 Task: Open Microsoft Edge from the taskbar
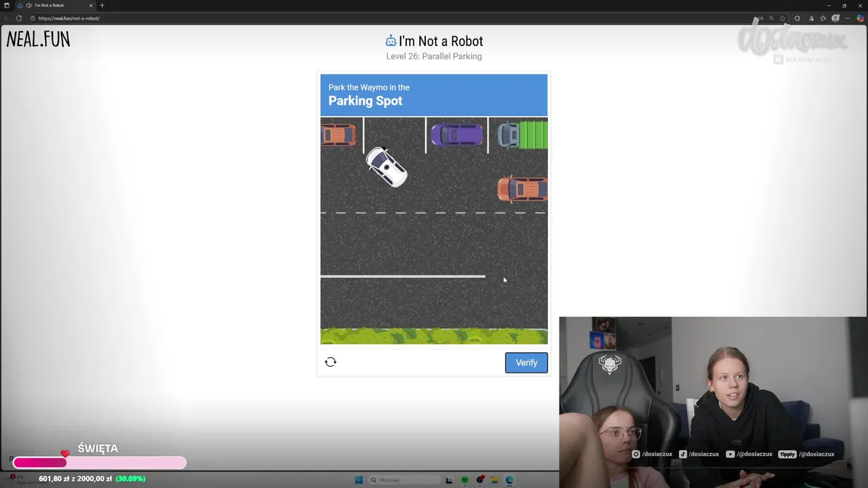pyautogui.click(x=509, y=480)
